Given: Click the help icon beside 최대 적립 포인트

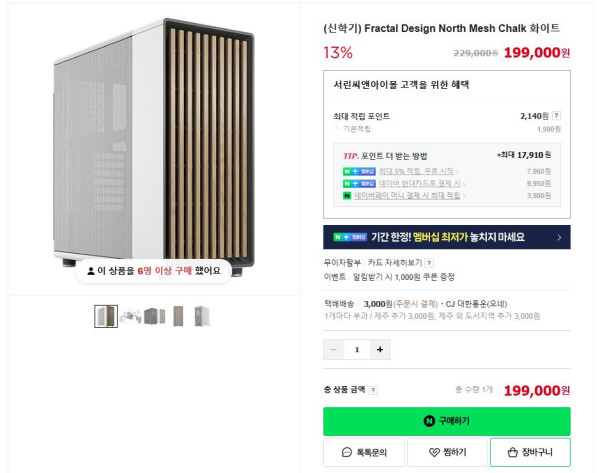Looking at the screenshot, I should click(557, 116).
